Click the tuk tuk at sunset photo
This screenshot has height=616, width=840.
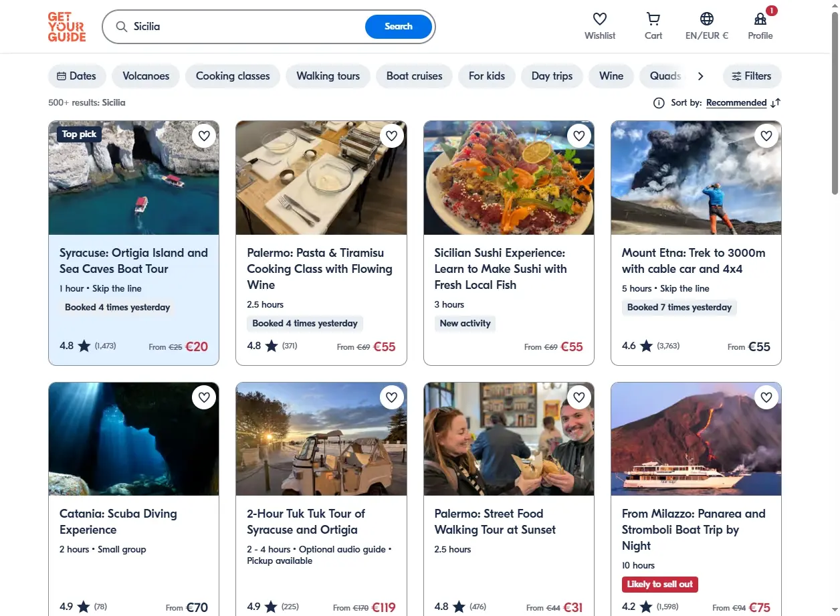tap(321, 439)
